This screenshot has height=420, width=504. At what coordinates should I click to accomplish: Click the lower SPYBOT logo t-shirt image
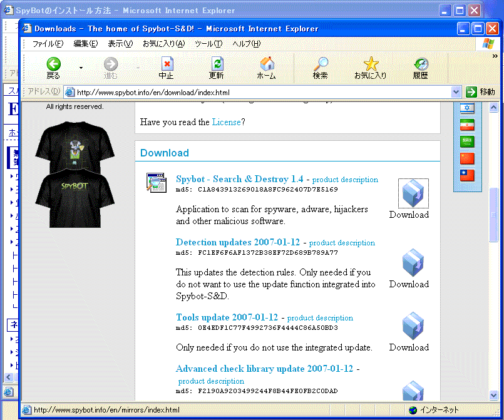75,199
